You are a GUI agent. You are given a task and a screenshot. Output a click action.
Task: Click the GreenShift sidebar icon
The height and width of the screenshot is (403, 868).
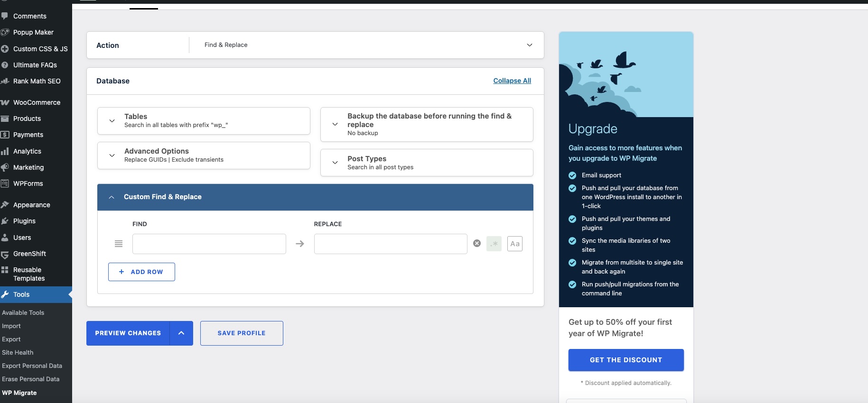pos(5,254)
